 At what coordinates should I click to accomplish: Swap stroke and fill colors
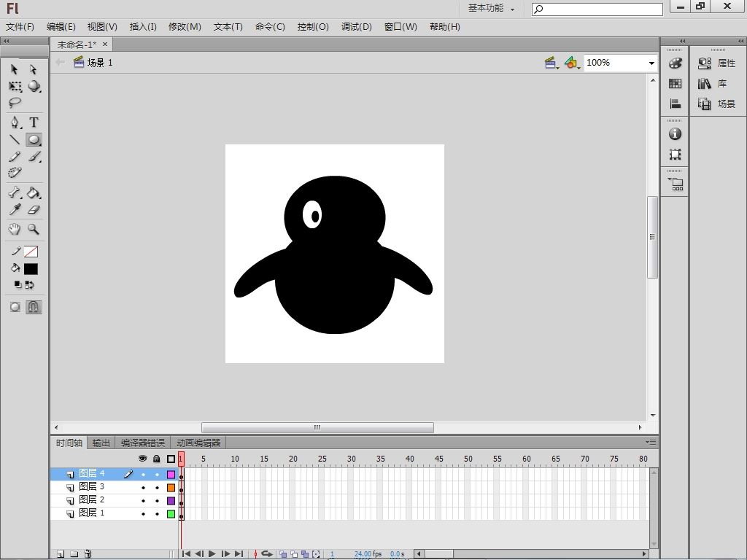pyautogui.click(x=29, y=285)
